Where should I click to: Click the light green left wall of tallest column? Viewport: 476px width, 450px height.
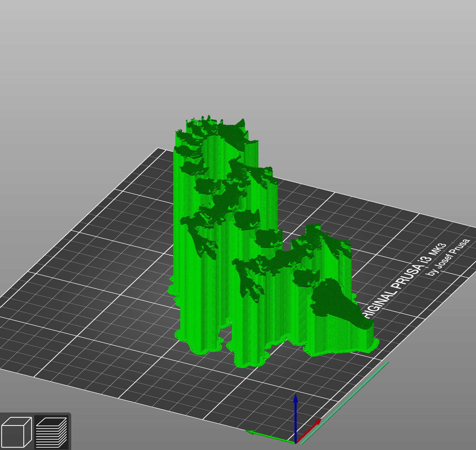tap(178, 214)
